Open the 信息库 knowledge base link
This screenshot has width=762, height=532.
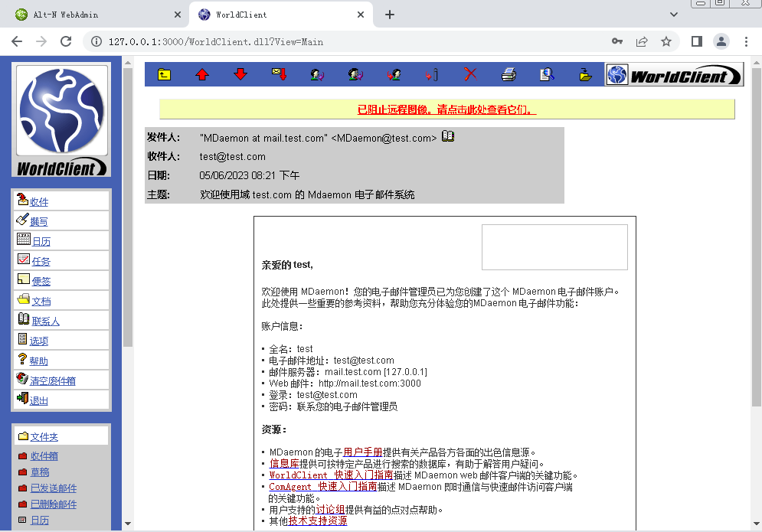pos(284,464)
